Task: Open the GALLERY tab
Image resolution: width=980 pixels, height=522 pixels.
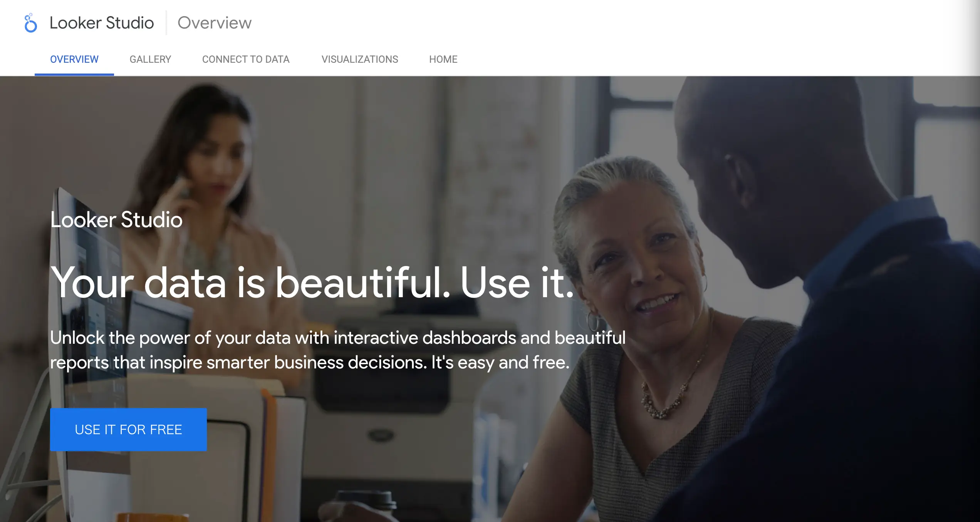Action: point(150,59)
